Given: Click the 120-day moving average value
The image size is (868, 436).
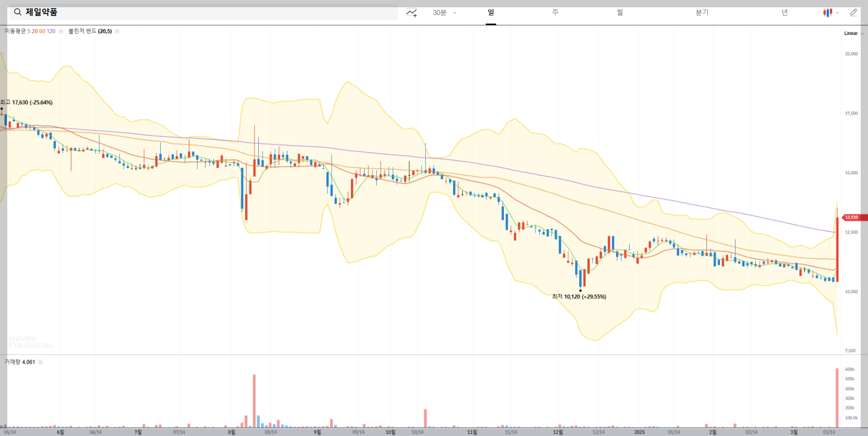Looking at the screenshot, I should tap(51, 31).
